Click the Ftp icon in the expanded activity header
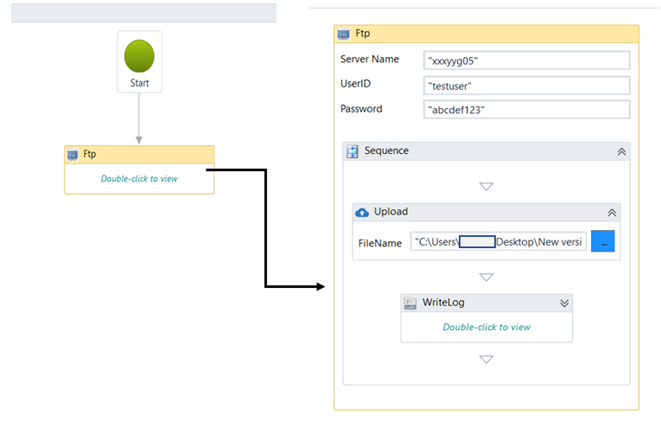Viewport: 661px width, 422px height. (x=343, y=35)
